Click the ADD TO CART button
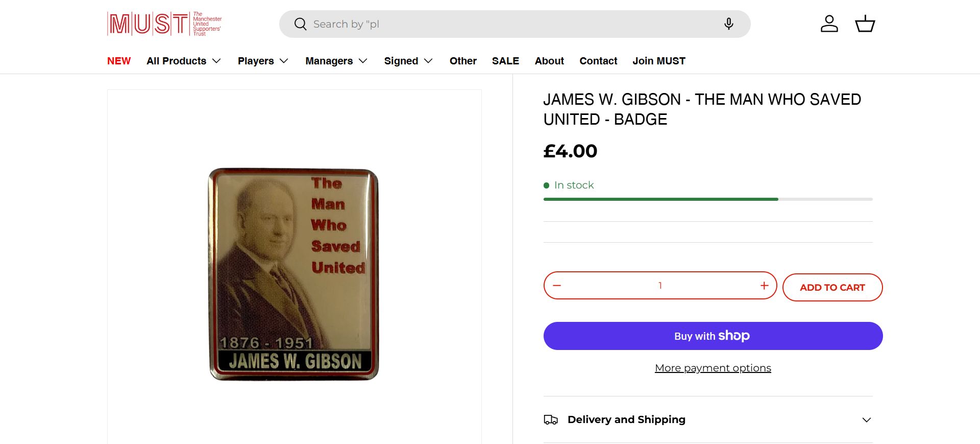The image size is (980, 444). click(x=832, y=287)
